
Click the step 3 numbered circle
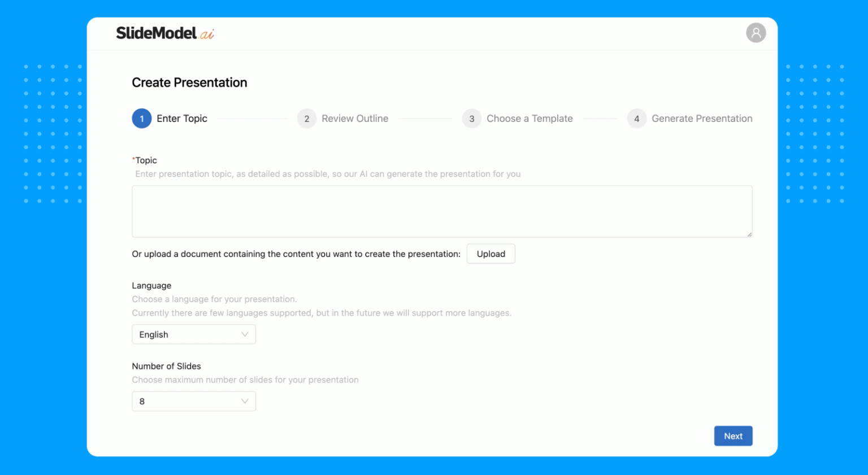[x=471, y=119]
